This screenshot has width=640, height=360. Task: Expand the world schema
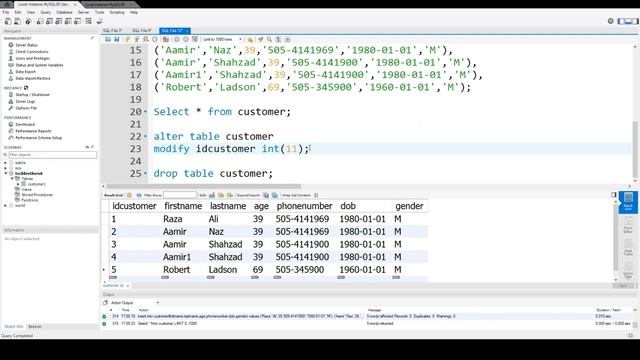[x=5, y=205]
